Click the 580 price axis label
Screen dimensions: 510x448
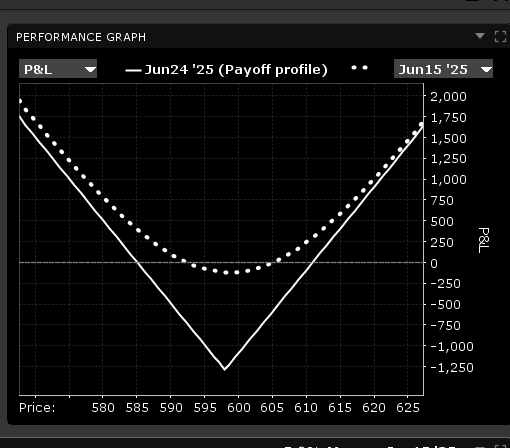[103, 408]
